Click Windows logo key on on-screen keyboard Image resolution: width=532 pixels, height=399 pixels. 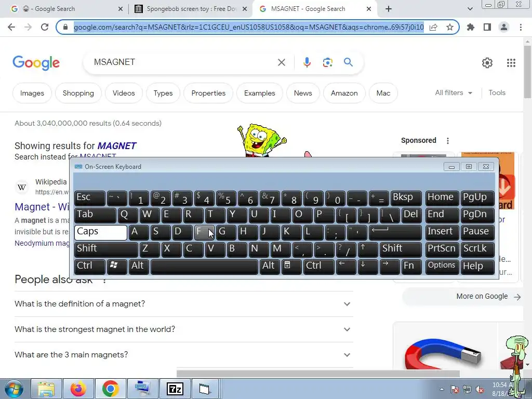[x=117, y=266]
